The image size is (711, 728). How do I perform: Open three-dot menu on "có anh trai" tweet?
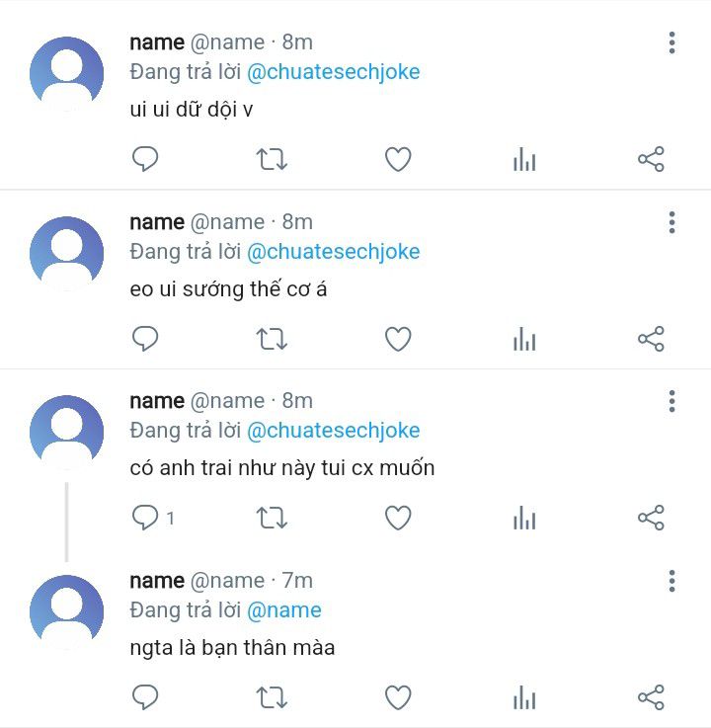click(671, 401)
